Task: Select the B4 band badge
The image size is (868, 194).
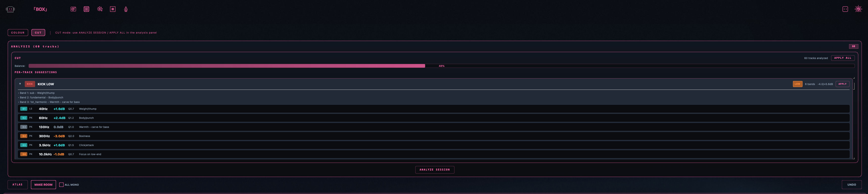Action: (24, 136)
